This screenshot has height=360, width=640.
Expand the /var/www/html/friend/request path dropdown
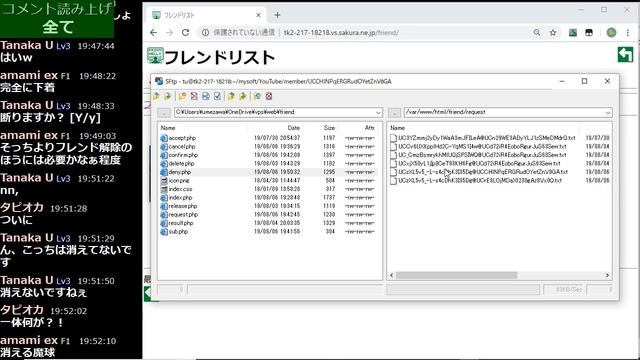[x=608, y=112]
